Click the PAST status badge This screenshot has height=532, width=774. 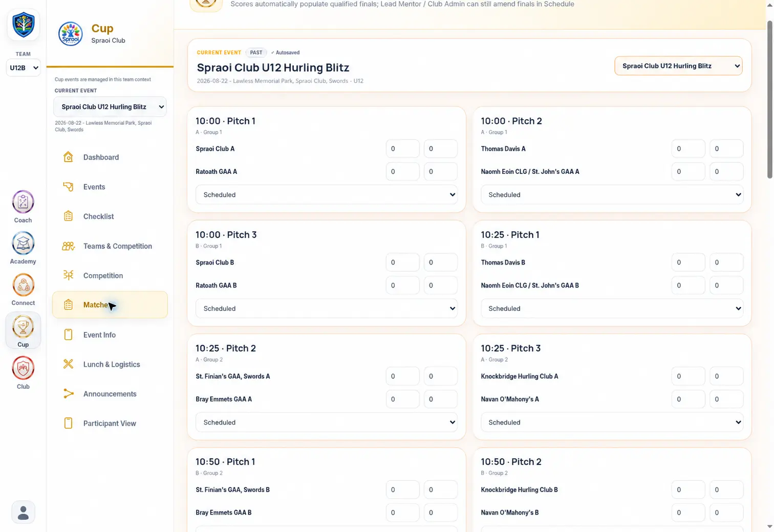[x=256, y=53]
